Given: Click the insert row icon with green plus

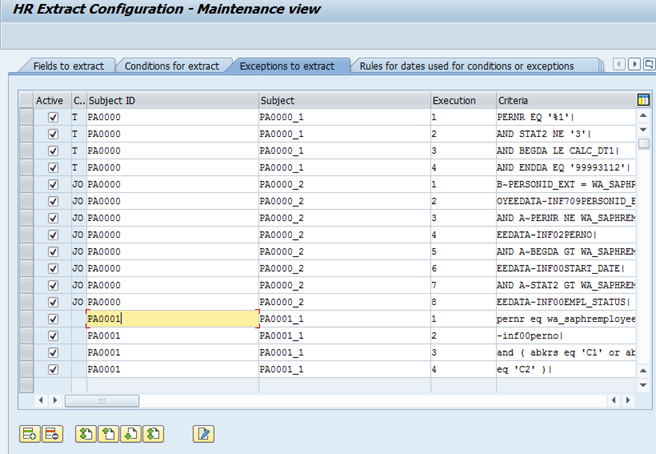Looking at the screenshot, I should (x=30, y=434).
